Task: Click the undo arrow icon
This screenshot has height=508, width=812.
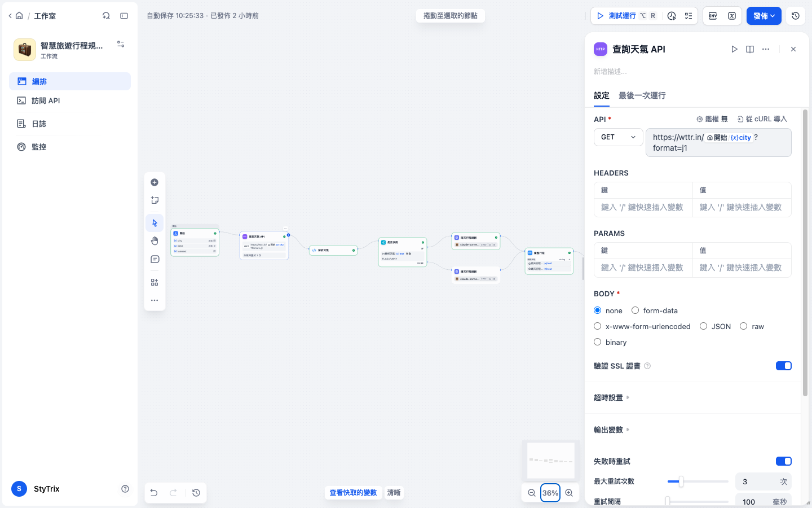Action: [154, 493]
